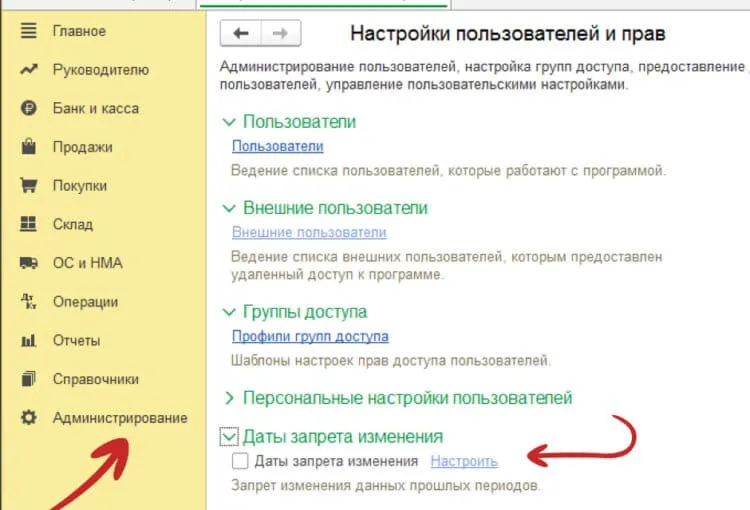
Task: Open the Администрирование section
Action: [x=120, y=418]
